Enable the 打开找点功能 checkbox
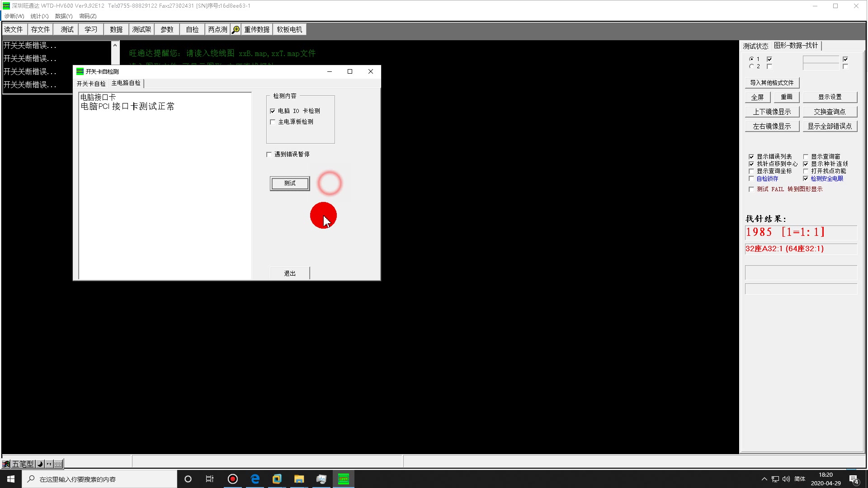 (806, 171)
